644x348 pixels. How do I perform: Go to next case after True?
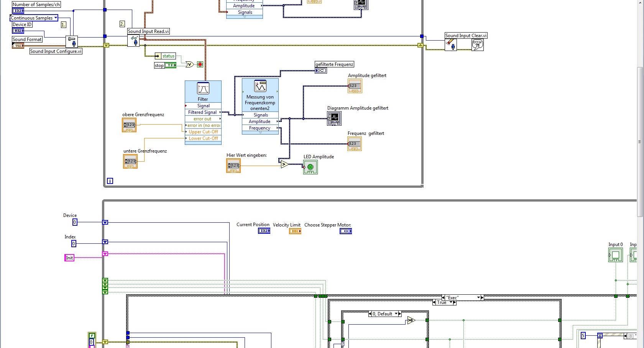point(455,302)
